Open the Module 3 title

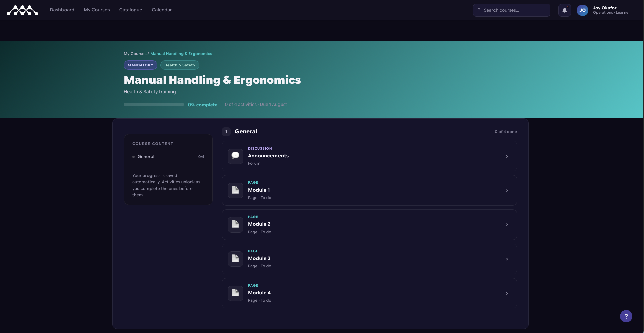[259, 258]
